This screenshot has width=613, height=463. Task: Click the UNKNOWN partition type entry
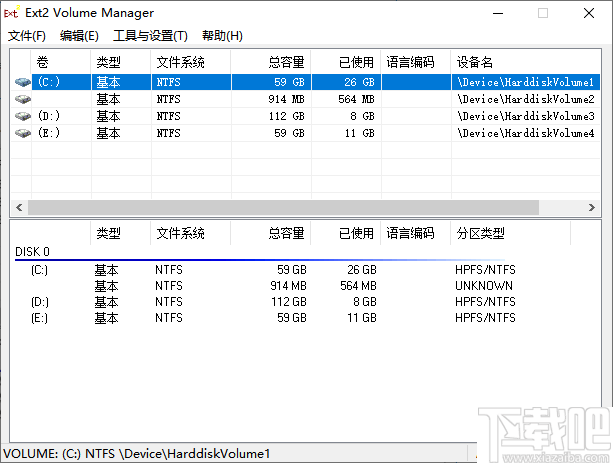(484, 286)
